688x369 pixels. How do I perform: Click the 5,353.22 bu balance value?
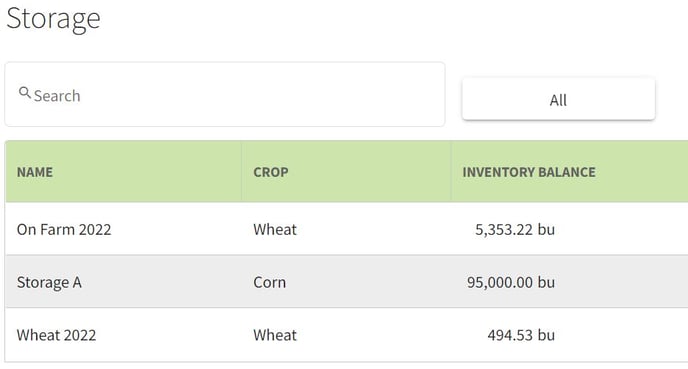point(515,229)
